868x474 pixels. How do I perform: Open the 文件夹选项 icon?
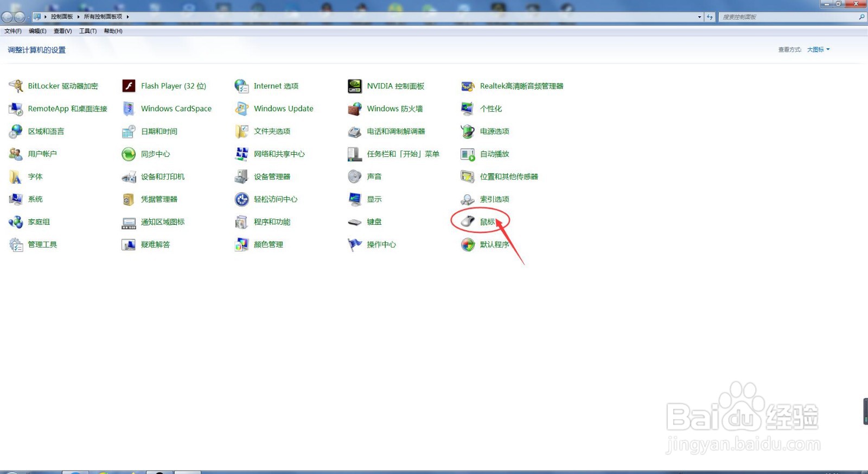pos(241,131)
